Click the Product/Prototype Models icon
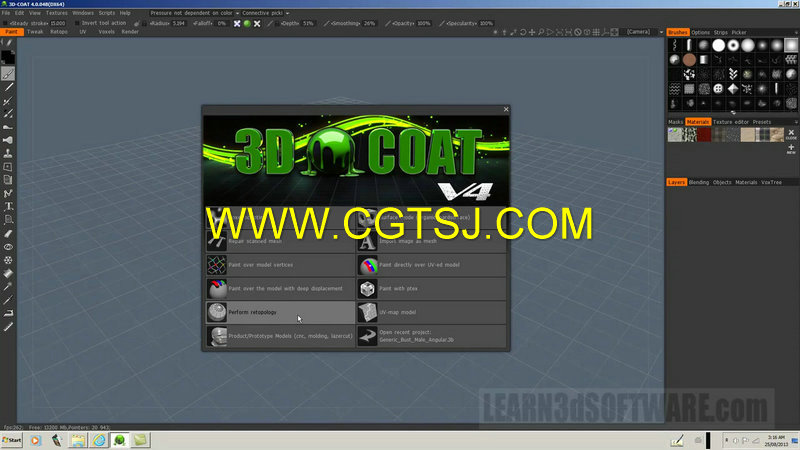The height and width of the screenshot is (450, 800). click(x=216, y=336)
